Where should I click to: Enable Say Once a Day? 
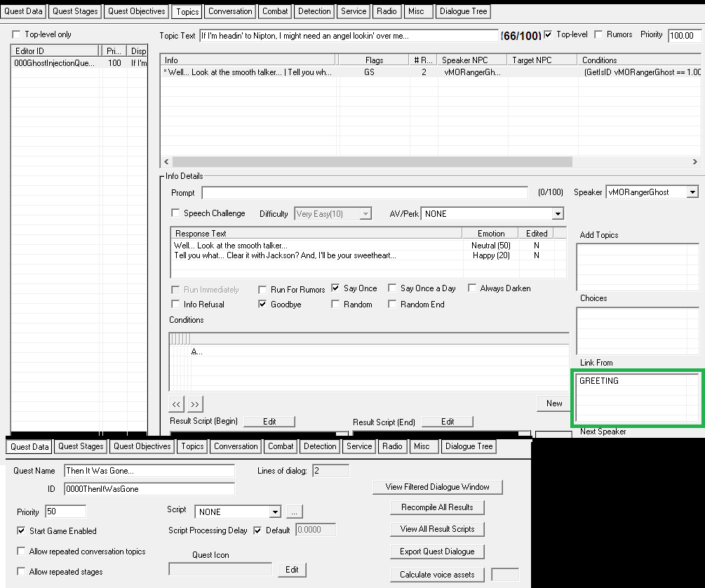point(392,288)
